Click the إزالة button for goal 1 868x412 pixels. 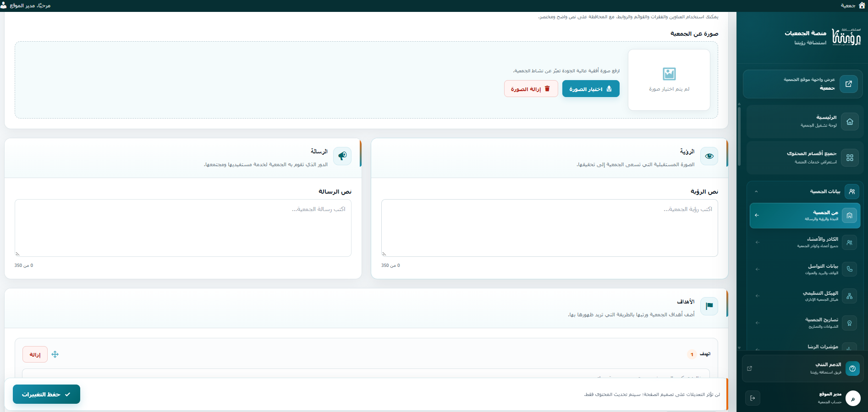35,354
